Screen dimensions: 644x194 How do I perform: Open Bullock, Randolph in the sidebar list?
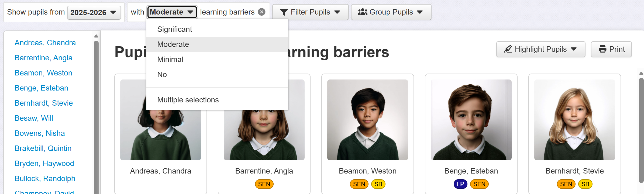click(45, 178)
